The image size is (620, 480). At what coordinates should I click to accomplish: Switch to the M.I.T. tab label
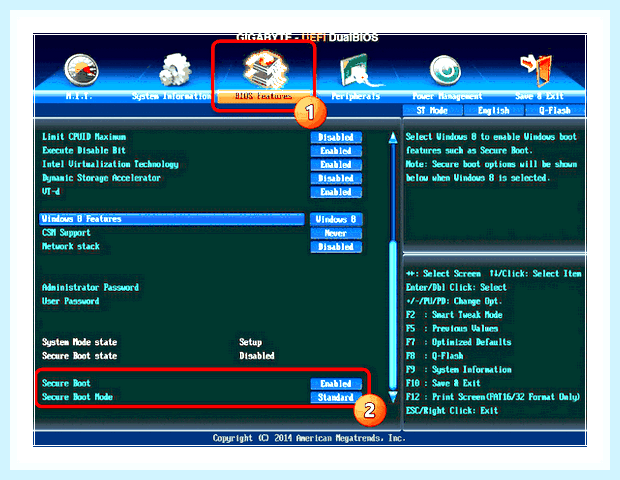79,96
